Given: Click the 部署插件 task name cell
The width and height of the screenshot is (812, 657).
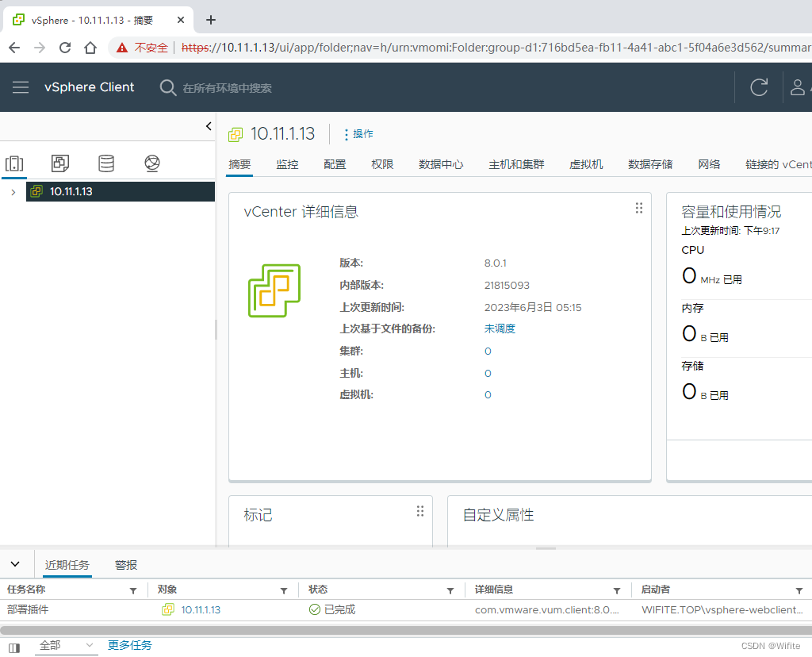Looking at the screenshot, I should [x=28, y=610].
